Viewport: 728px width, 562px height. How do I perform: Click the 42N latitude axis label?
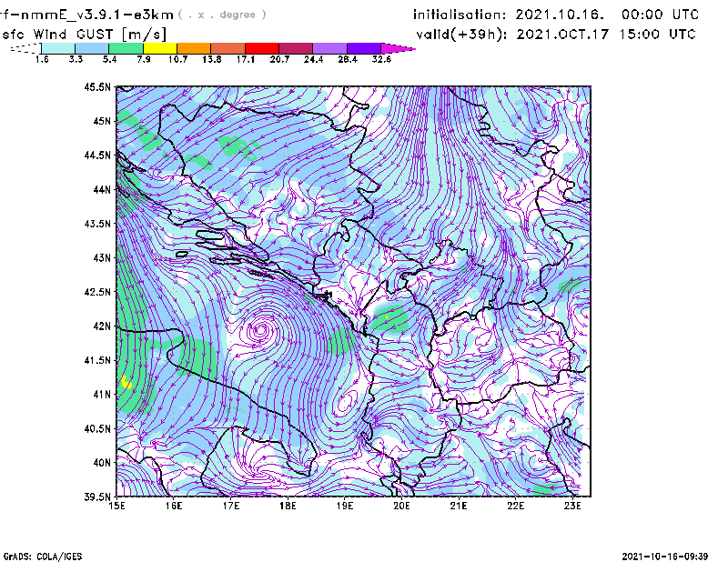(100, 326)
